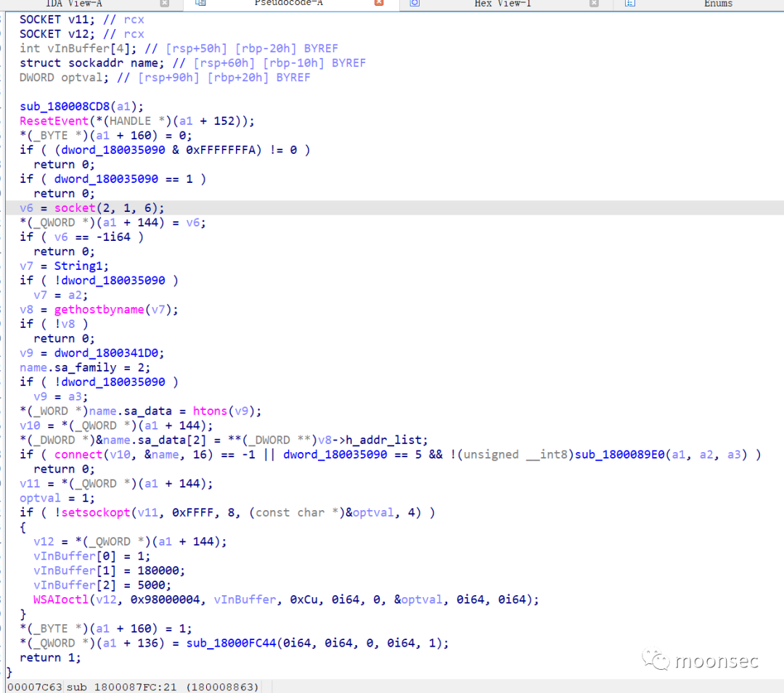Switch to the Enums tab
Screen dimensions: 784x693
[718, 4]
